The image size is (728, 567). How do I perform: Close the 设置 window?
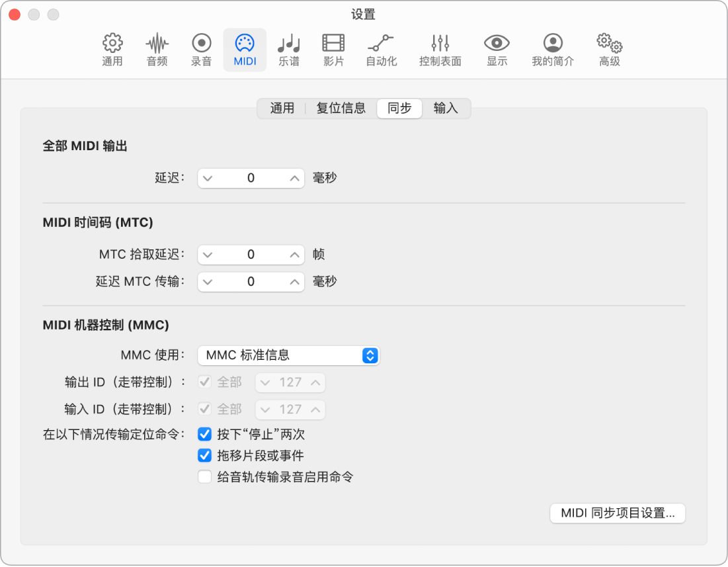click(x=15, y=15)
